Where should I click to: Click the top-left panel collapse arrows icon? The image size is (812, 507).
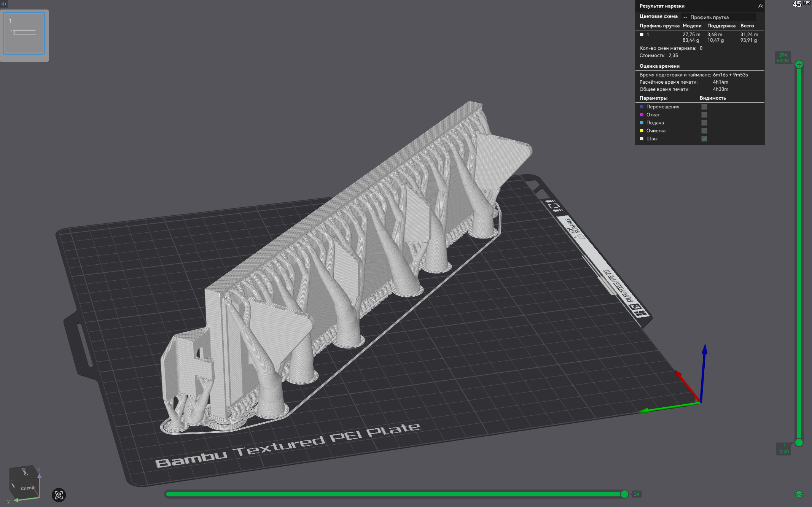tap(4, 4)
